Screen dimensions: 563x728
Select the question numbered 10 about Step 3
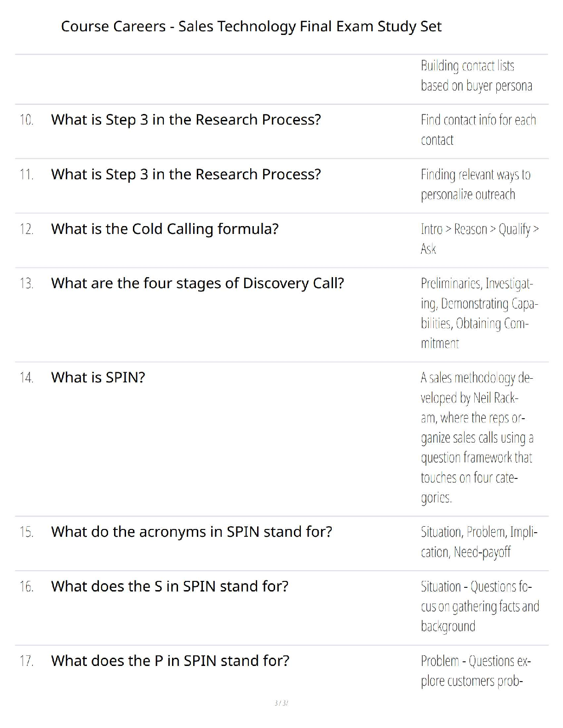pos(186,120)
